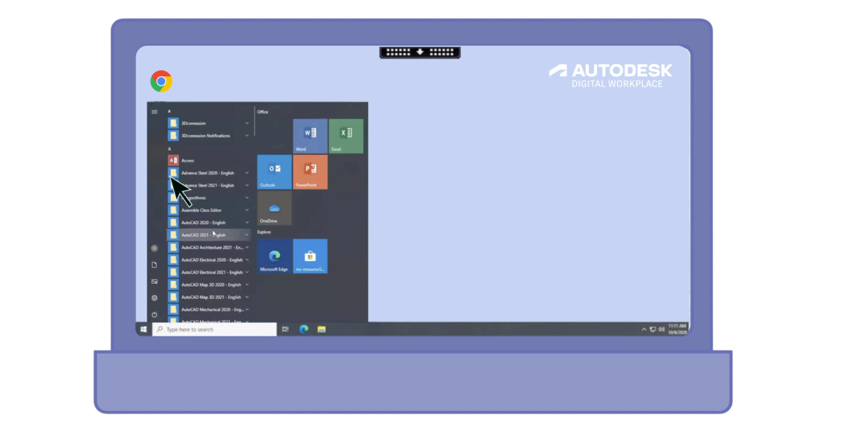The width and height of the screenshot is (868, 433).
Task: Open the taskbar clock showing 11:11 AM
Action: tap(677, 329)
